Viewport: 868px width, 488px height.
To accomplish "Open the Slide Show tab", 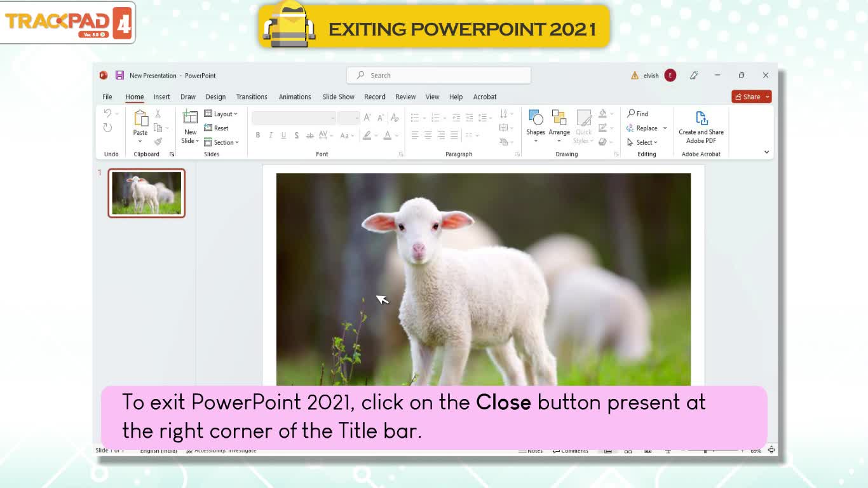I will click(338, 97).
